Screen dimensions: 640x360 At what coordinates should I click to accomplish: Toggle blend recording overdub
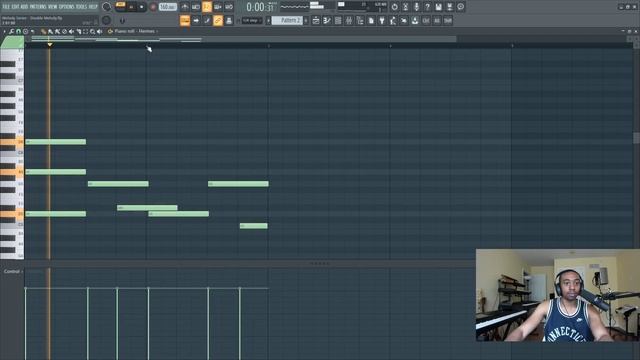(218, 7)
